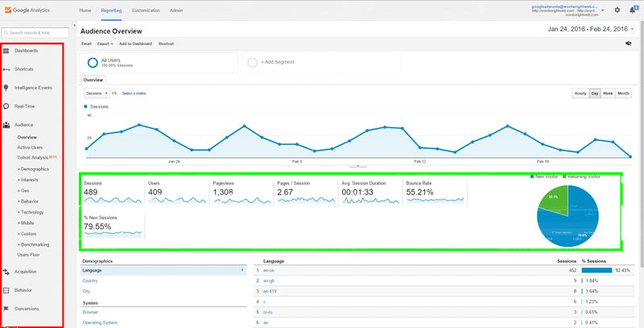
Task: Select Operating System link
Action: (100, 323)
